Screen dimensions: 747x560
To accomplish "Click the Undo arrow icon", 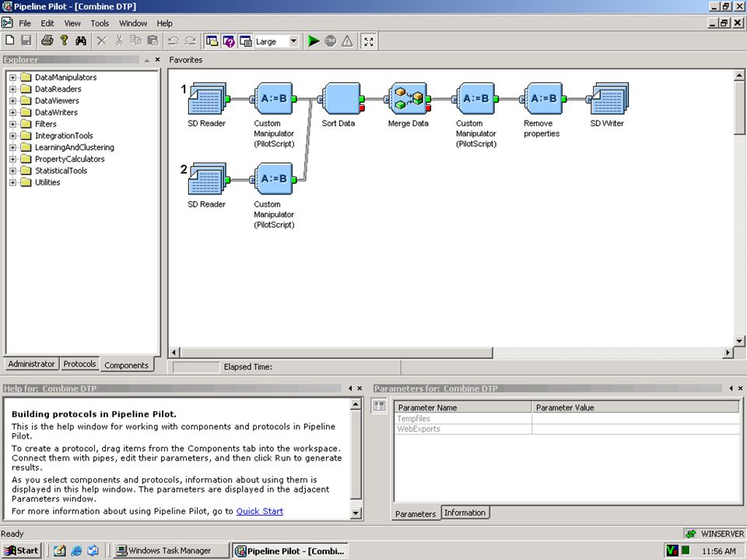I will (x=174, y=41).
